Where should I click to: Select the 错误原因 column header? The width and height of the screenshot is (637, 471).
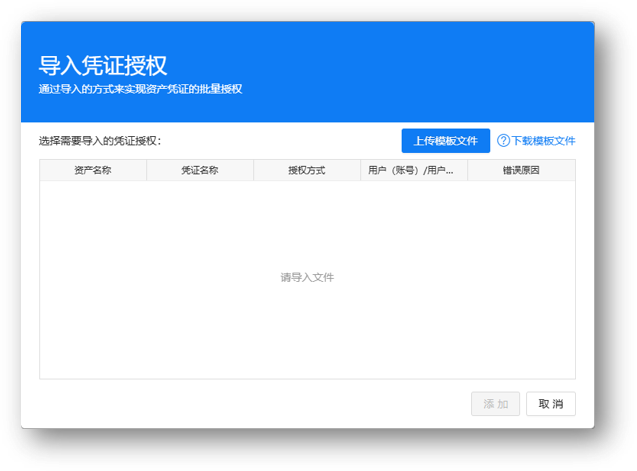coord(521,171)
